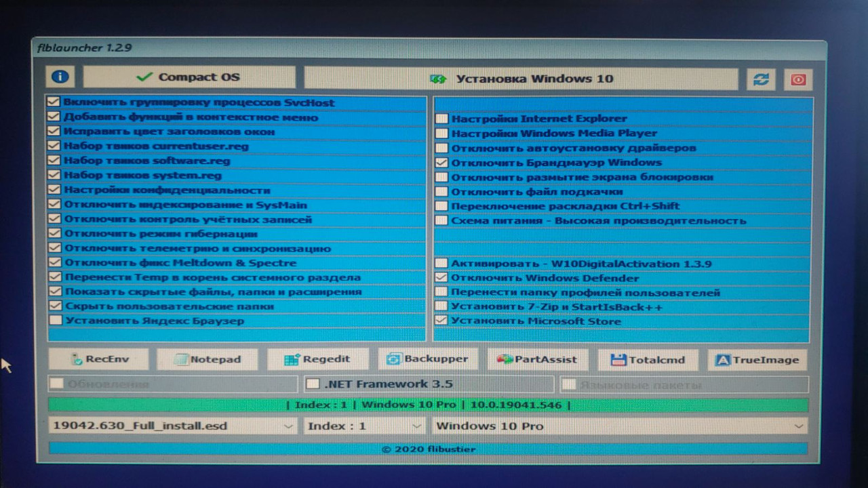The width and height of the screenshot is (868, 488).
Task: Click the red power-off icon button
Action: click(798, 80)
